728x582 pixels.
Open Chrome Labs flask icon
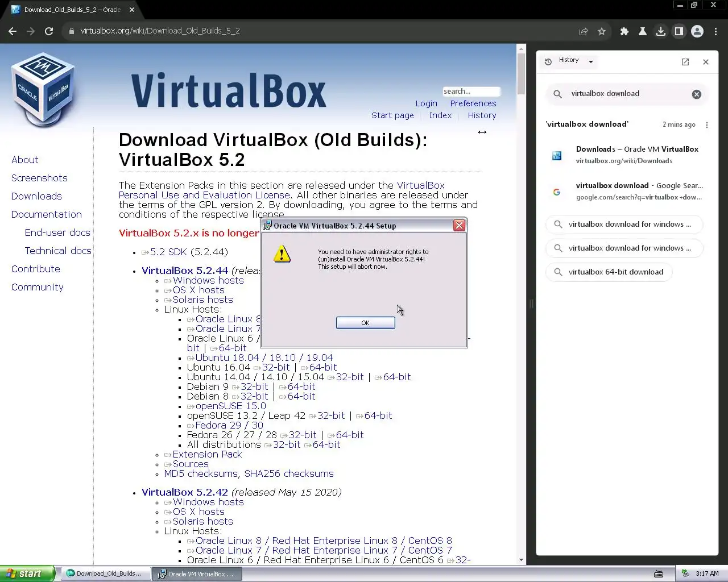pyautogui.click(x=643, y=31)
